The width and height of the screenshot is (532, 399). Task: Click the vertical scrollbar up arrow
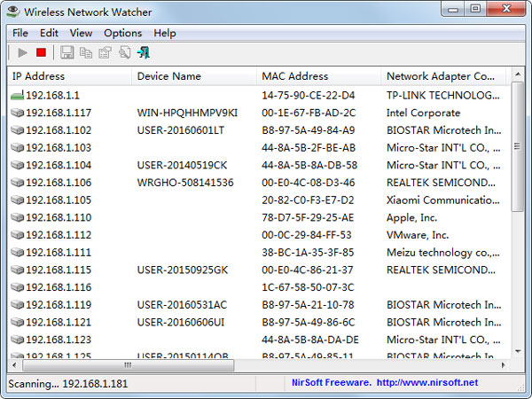518,74
